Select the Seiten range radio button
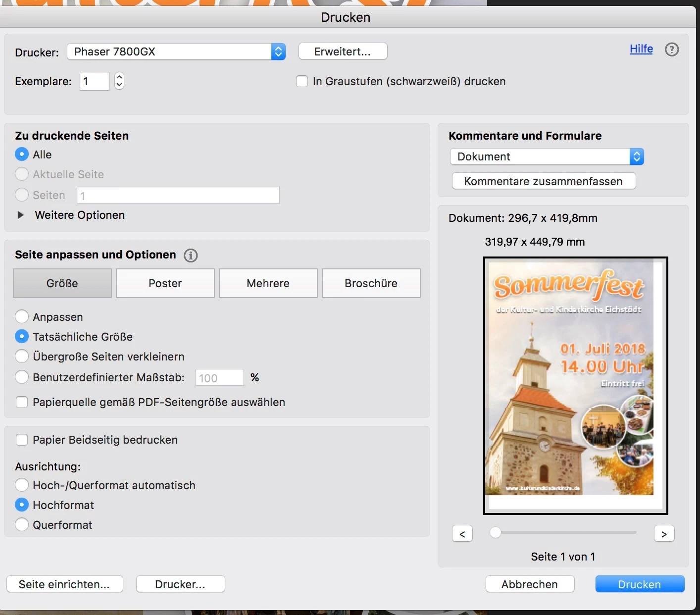Image resolution: width=700 pixels, height=615 pixels. tap(22, 195)
